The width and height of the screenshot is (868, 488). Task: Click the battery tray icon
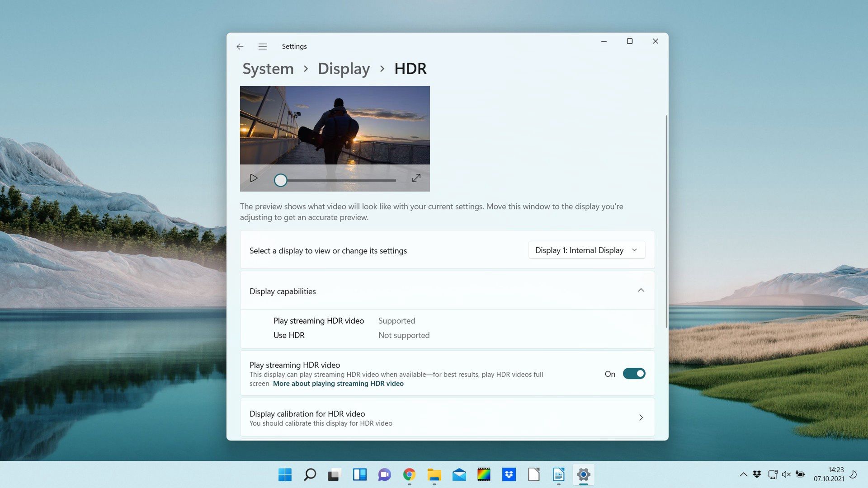click(x=801, y=474)
